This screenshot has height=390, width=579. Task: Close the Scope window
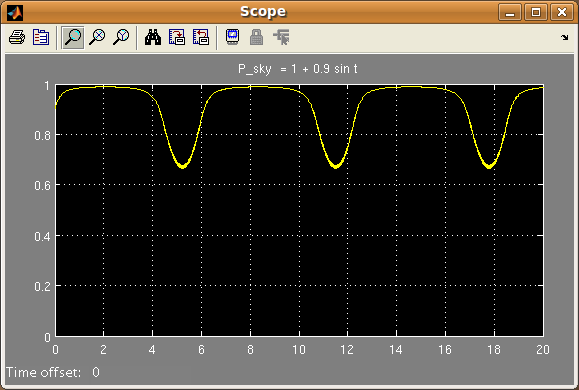(x=562, y=12)
